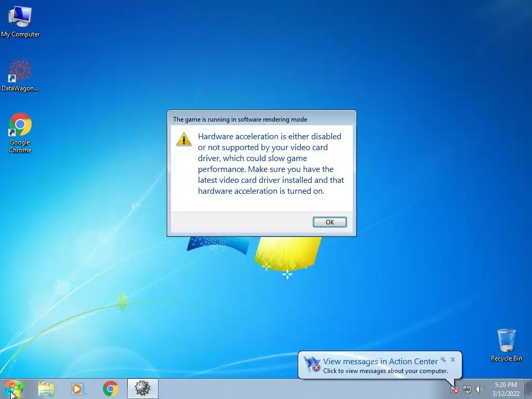Select the DataWagon desktop shortcut

[x=20, y=75]
